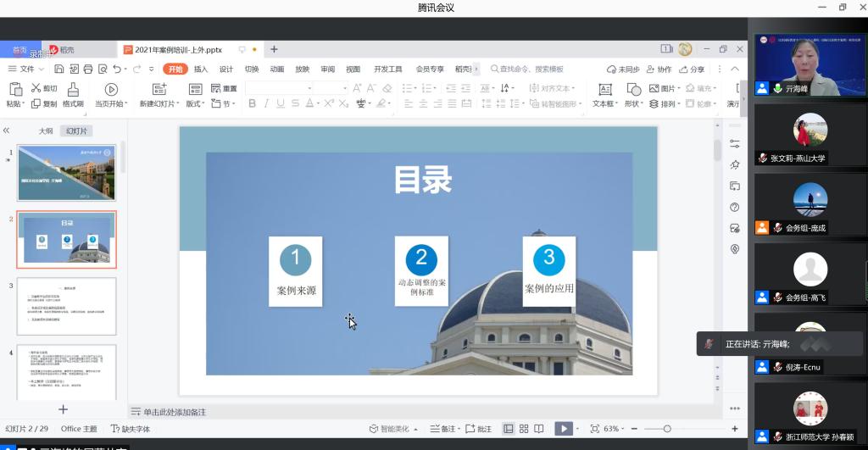Switch to the Outline (大纲) tab
This screenshot has width=868, height=450.
(46, 131)
